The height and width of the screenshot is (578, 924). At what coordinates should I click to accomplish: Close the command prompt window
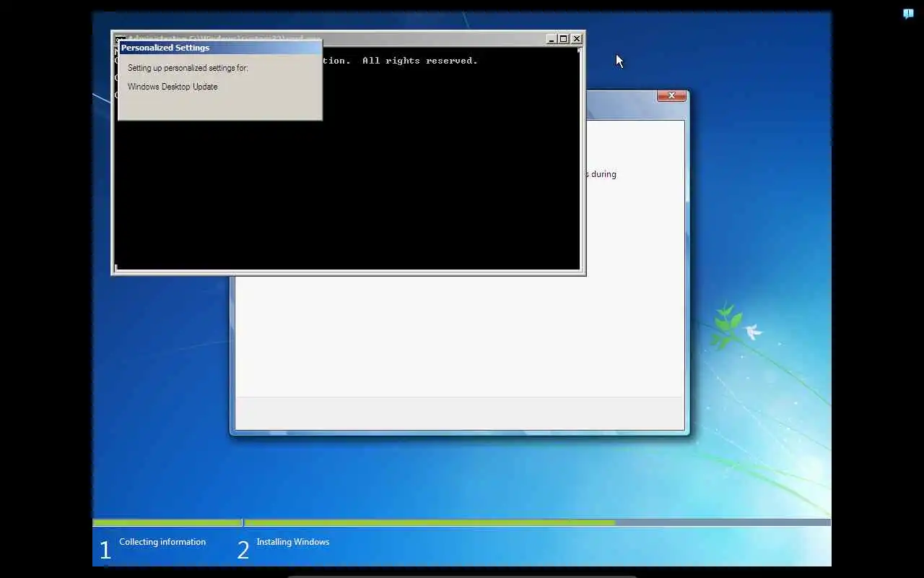577,39
